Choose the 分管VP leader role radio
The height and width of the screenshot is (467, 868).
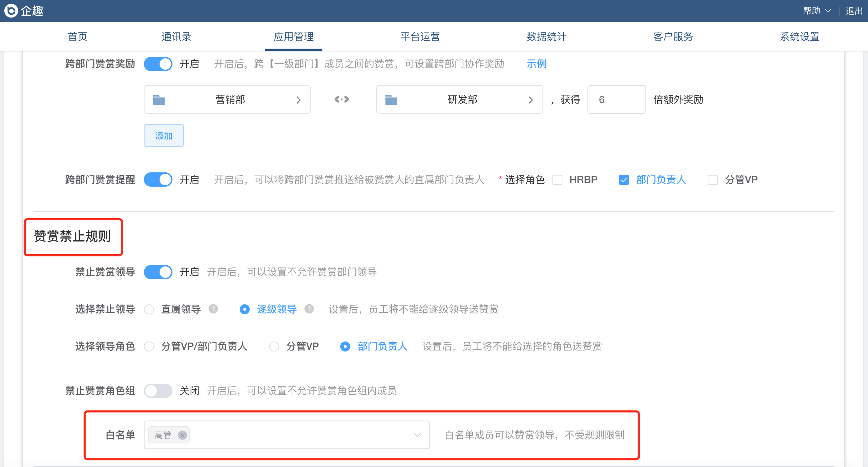(x=274, y=346)
